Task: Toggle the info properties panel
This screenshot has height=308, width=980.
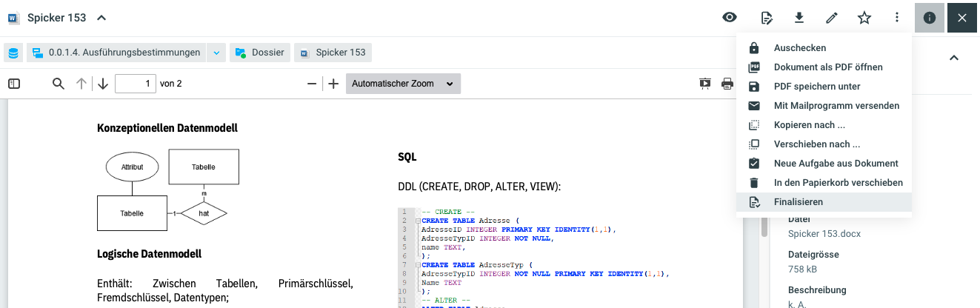Action: point(930,18)
